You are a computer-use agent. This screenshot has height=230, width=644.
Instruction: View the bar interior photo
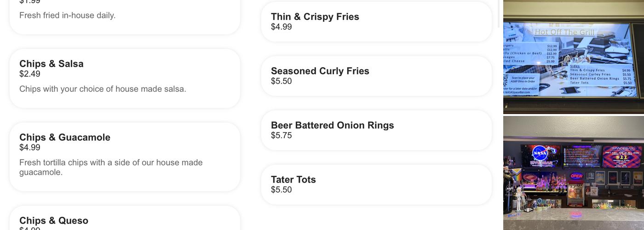573,172
